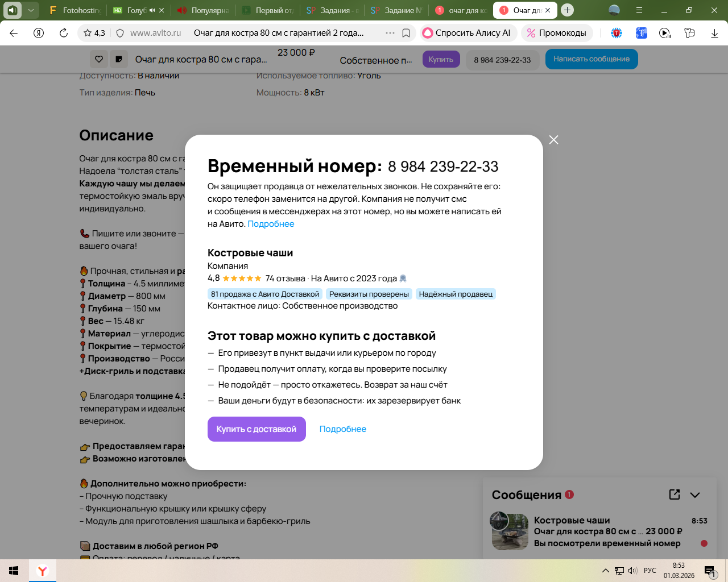The image size is (728, 582).
Task: Click the site protection shield icon
Action: click(x=120, y=33)
